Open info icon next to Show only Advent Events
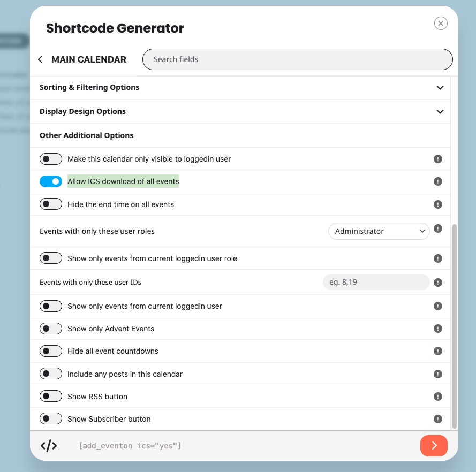 point(437,329)
